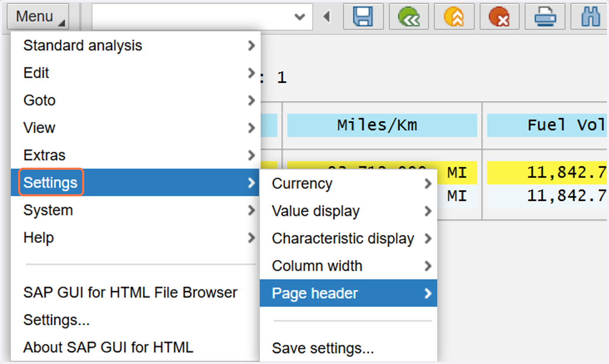This screenshot has width=609, height=364.
Task: Open the Page header submenu
Action: (x=348, y=293)
